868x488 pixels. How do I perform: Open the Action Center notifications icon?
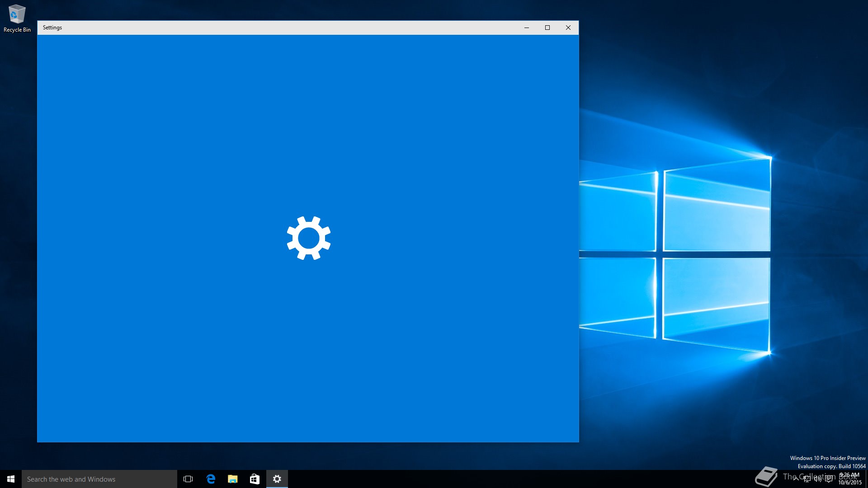click(x=829, y=479)
